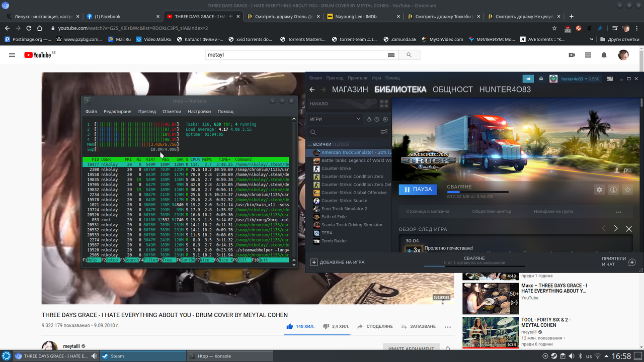Image resolution: width=644 pixels, height=362 pixels.
Task: Go to the МАГАЗИН tab in Steam
Action: [350, 89]
